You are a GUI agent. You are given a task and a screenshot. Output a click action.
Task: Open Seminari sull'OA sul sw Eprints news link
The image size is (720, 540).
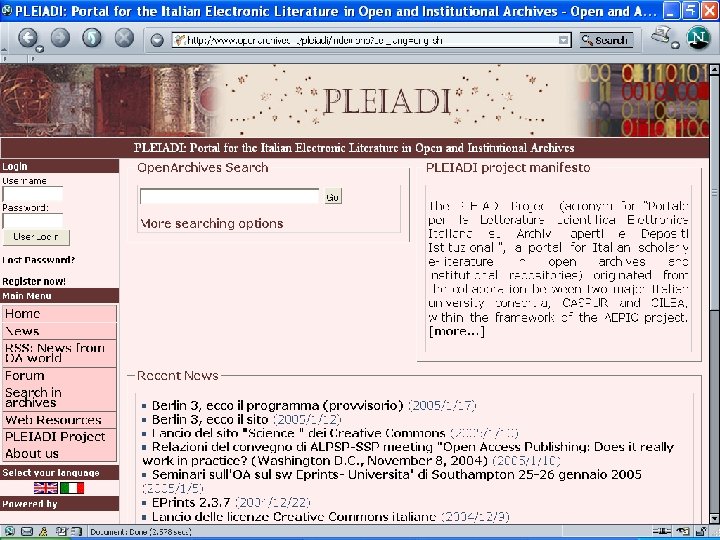(x=397, y=474)
